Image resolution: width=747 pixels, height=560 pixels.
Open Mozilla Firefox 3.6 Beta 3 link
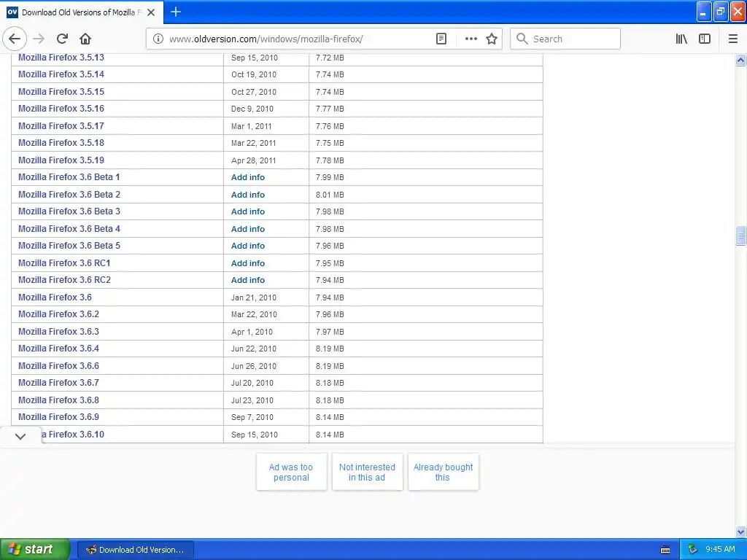[x=69, y=211]
